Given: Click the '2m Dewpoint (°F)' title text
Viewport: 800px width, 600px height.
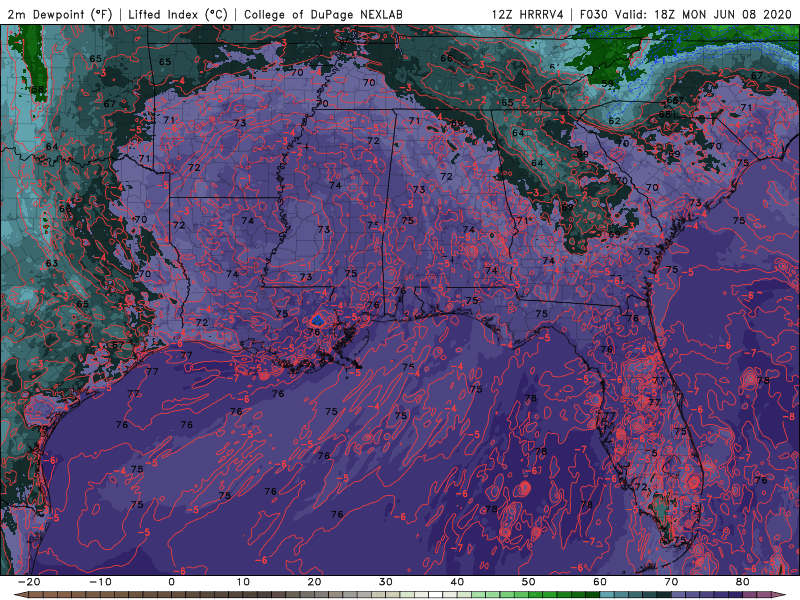Looking at the screenshot, I should click(x=60, y=14).
